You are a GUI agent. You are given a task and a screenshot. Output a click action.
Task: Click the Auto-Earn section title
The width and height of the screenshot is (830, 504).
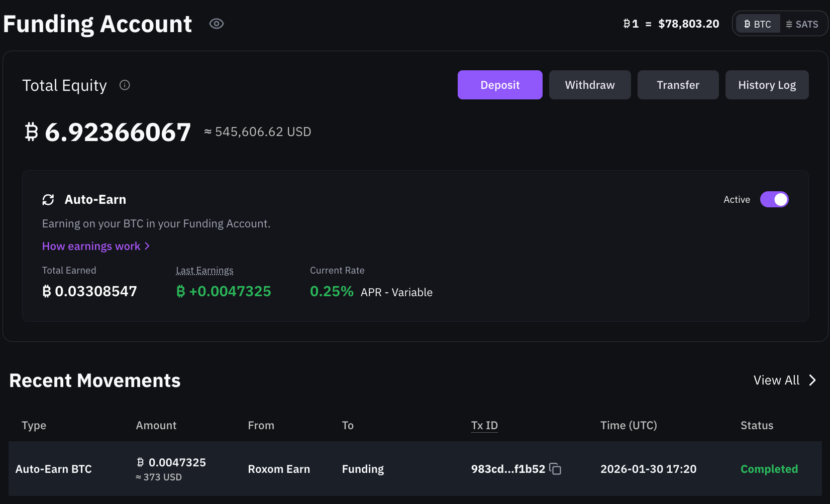[95, 199]
